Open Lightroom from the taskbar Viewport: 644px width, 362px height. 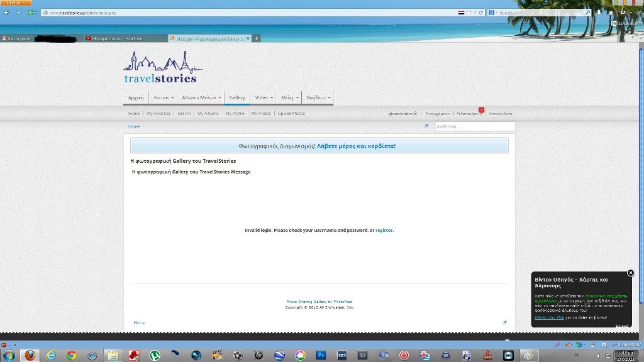click(x=362, y=355)
